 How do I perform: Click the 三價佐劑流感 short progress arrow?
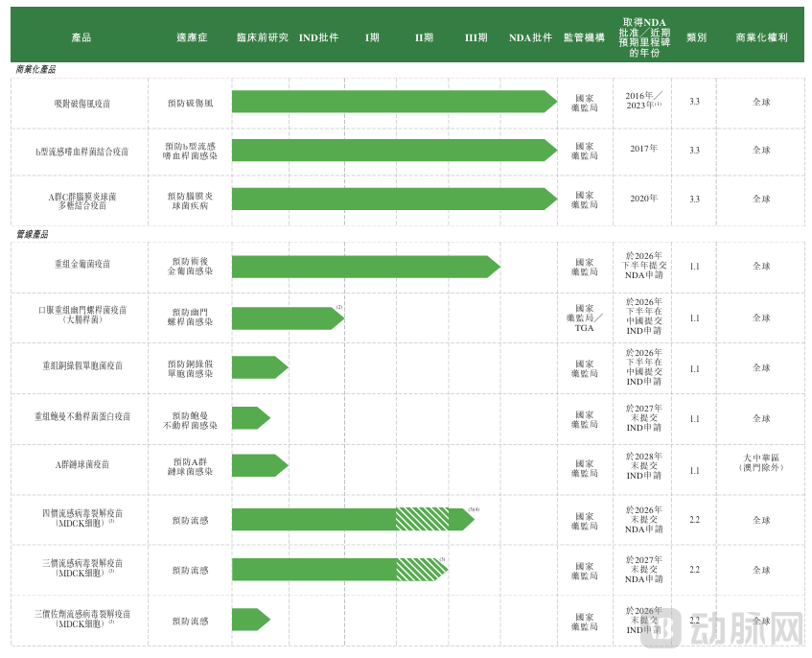251,619
